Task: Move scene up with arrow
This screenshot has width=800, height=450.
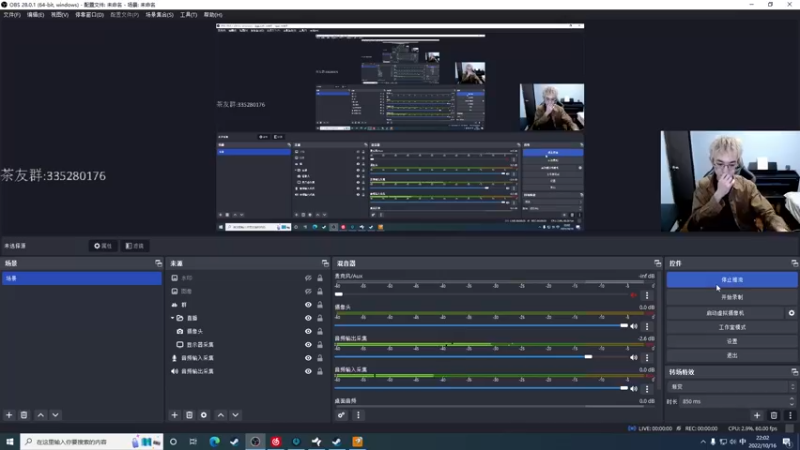Action: pos(41,415)
